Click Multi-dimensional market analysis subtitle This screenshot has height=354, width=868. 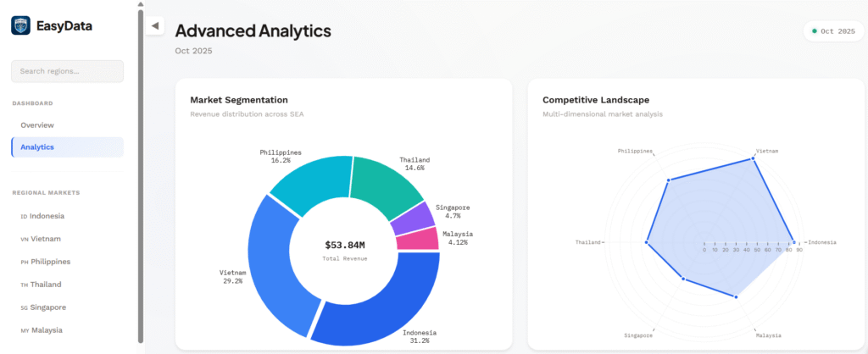tap(603, 114)
